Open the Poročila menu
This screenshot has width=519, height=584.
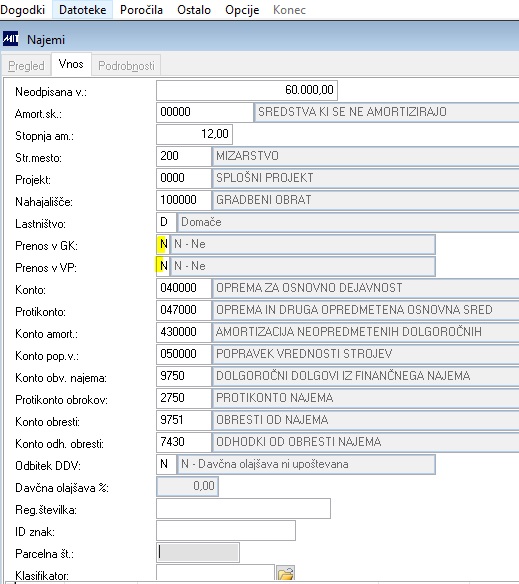click(x=142, y=10)
